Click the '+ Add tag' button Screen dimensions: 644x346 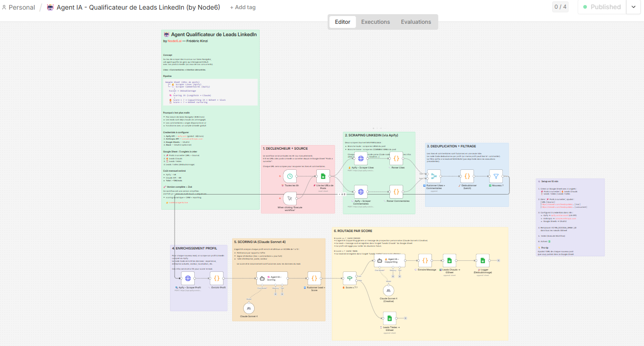coord(243,7)
